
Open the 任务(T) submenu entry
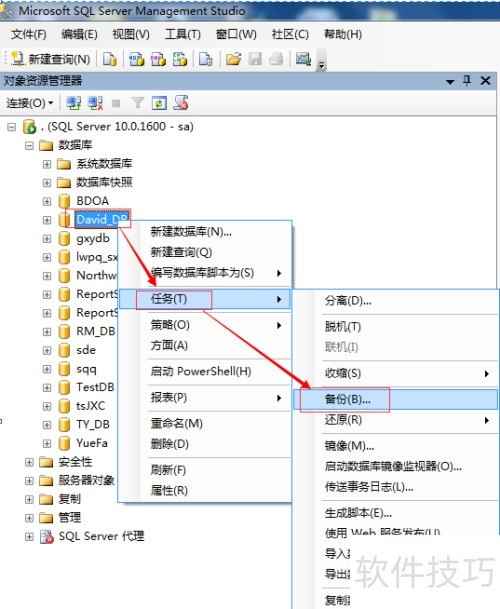[x=204, y=299]
